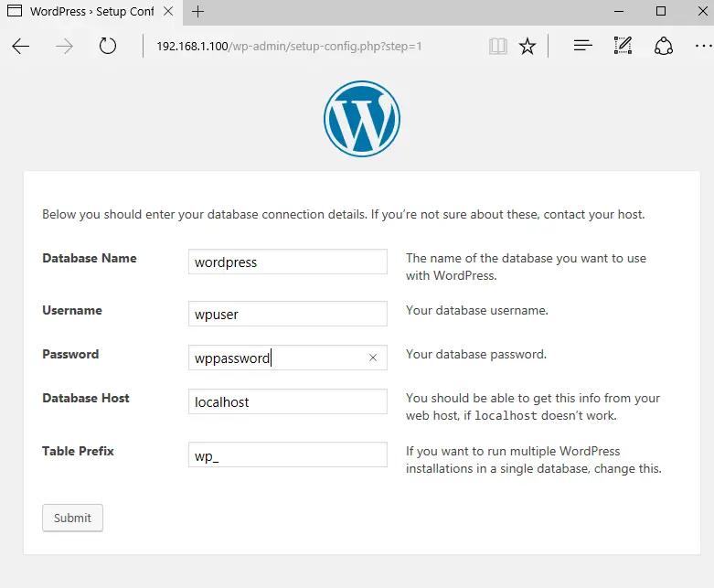
Task: Refresh the WordPress setup page
Action: (x=108, y=46)
